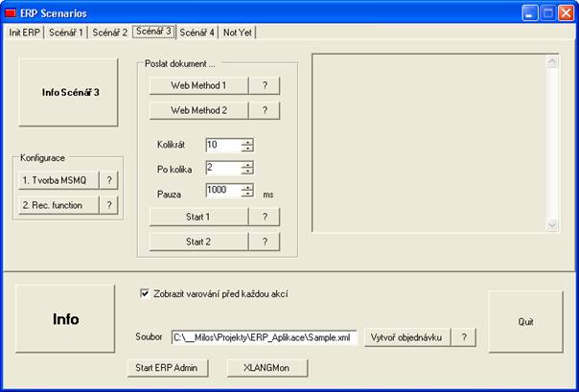
Task: Click the Quit button
Action: (x=526, y=322)
